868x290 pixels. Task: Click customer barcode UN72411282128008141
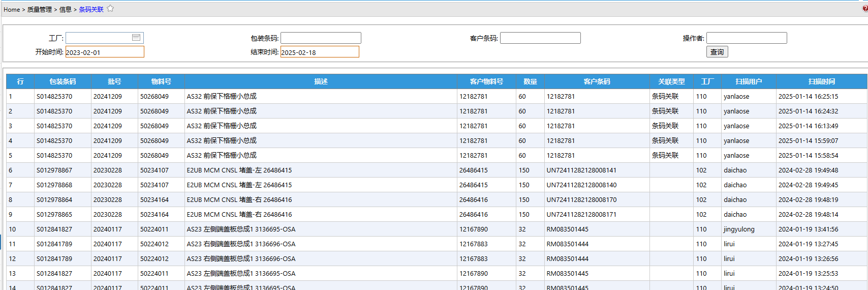[581, 170]
